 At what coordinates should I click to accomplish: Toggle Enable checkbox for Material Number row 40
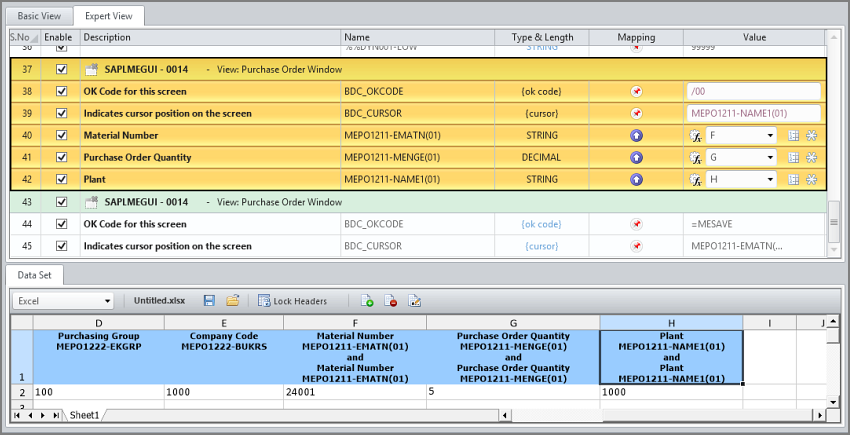62,136
